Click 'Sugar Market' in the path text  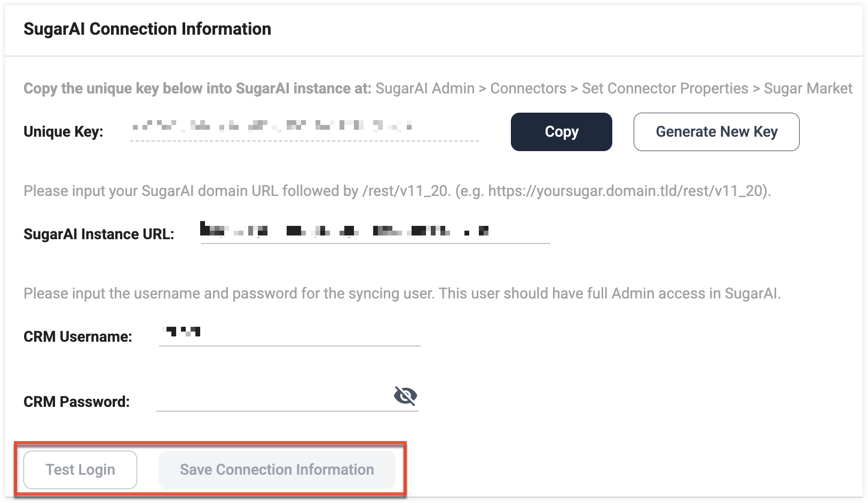pyautogui.click(x=808, y=89)
